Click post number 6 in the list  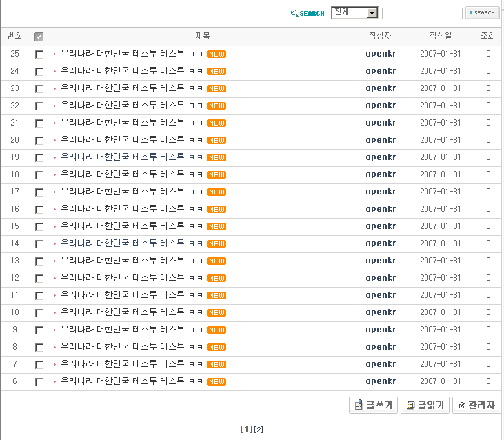point(14,381)
